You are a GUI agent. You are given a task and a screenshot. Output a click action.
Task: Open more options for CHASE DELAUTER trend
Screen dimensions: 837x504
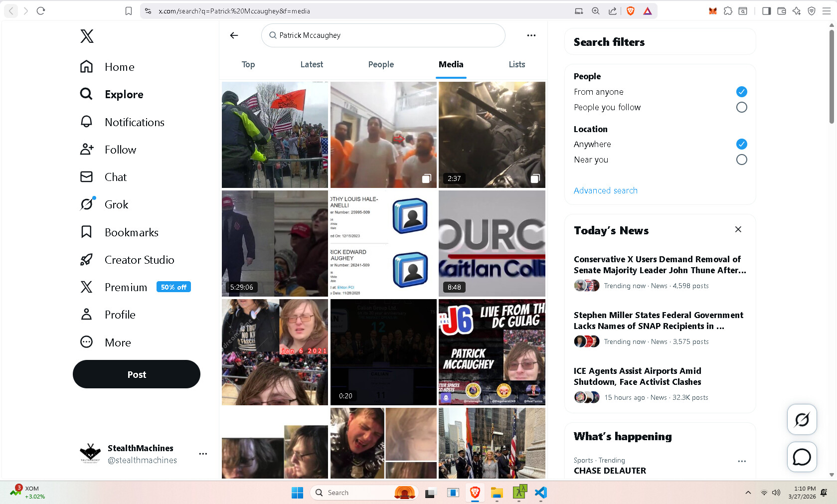(741, 461)
